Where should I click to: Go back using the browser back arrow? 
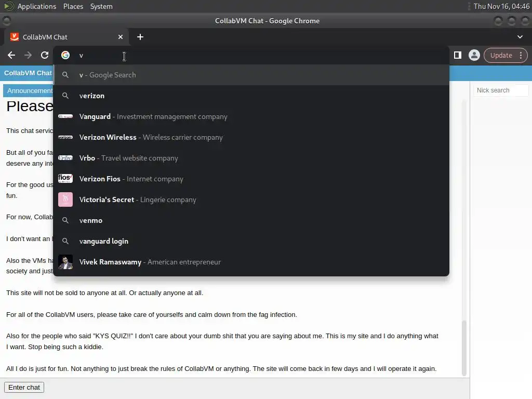(11, 55)
